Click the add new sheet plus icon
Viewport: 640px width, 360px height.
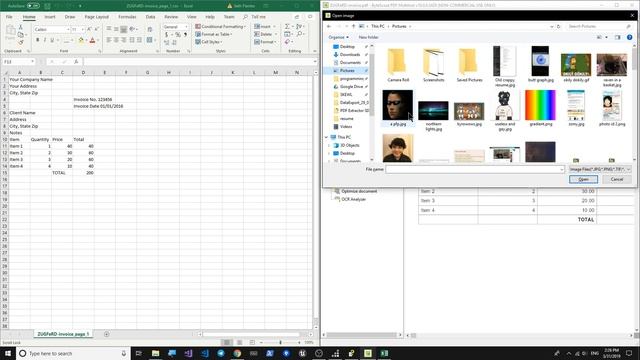pos(107,334)
